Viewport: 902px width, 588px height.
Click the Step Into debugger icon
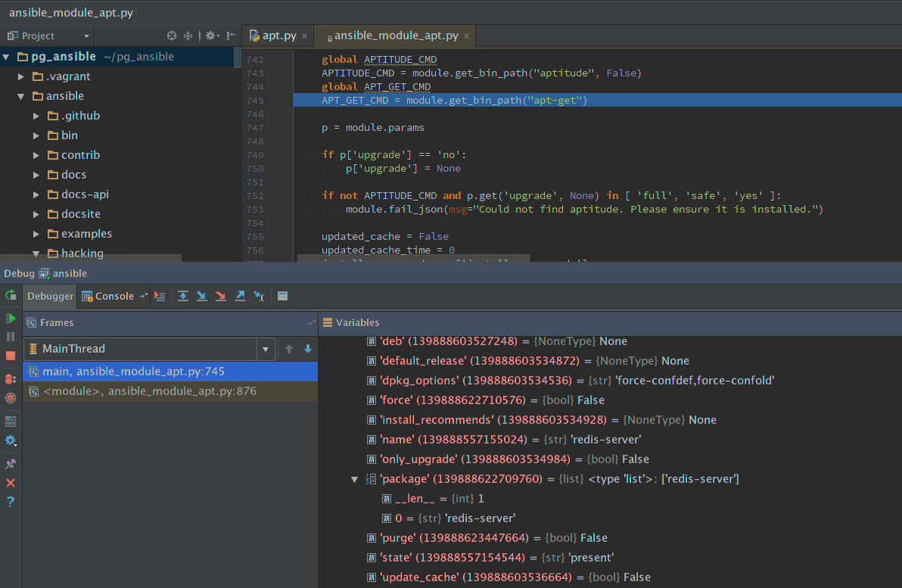tap(202, 296)
